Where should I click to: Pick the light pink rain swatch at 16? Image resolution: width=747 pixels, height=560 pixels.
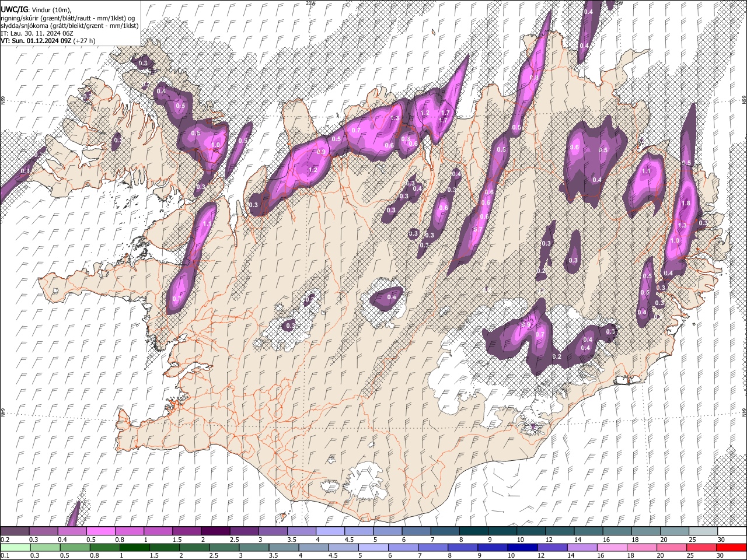[612, 547]
